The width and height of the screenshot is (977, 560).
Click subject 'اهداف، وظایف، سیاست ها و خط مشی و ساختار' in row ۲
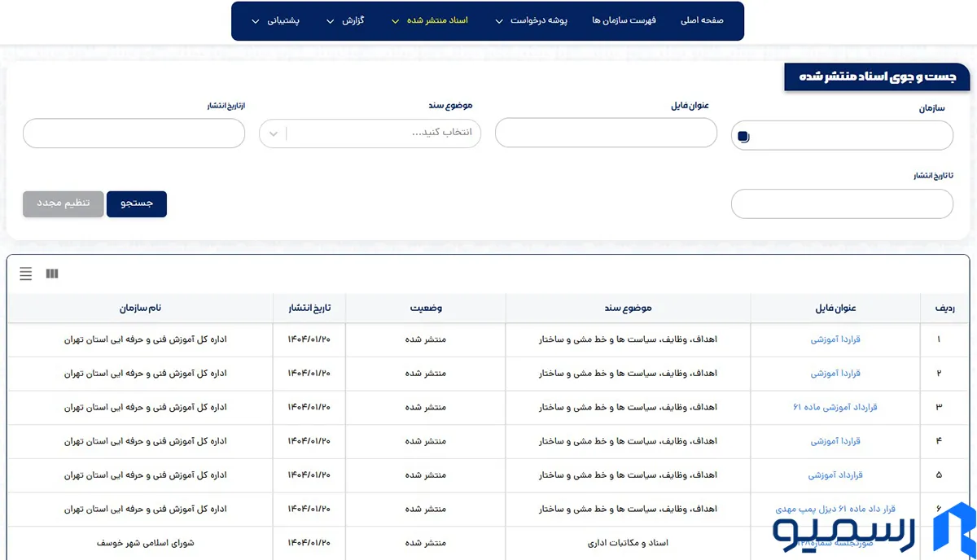(628, 374)
